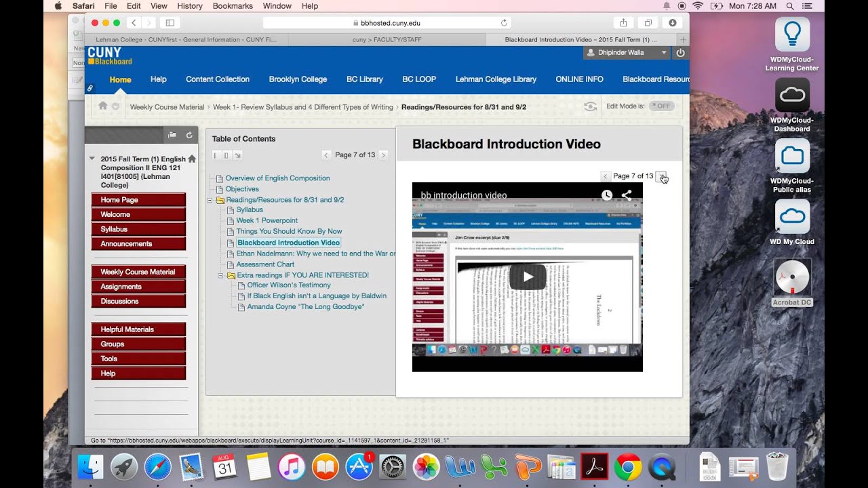The image size is (868, 488).
Task: Refresh the course menu
Action: [189, 135]
